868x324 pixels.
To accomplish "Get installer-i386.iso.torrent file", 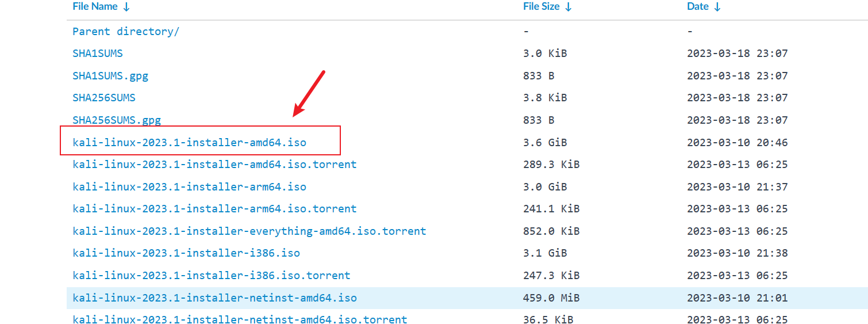I will (x=212, y=276).
